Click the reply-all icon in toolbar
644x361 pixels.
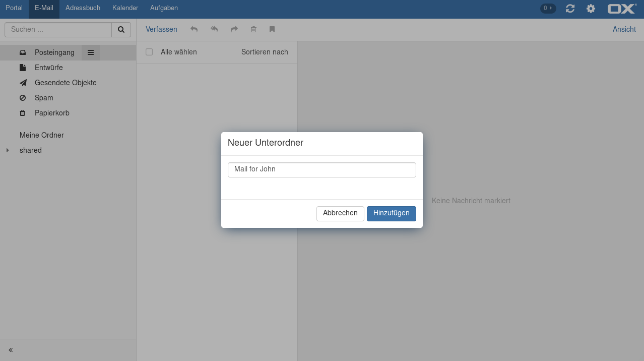coord(214,30)
